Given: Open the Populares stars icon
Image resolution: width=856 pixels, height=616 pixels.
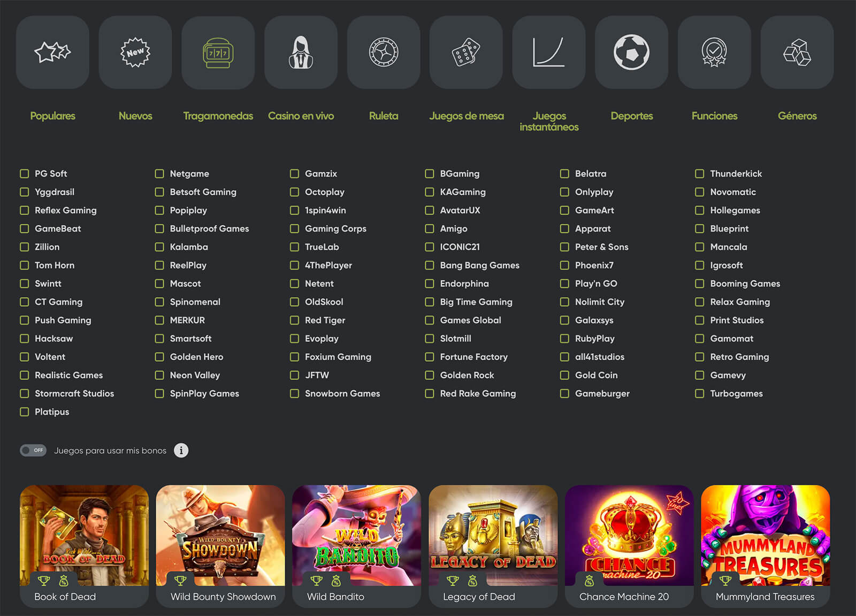Looking at the screenshot, I should 52,52.
